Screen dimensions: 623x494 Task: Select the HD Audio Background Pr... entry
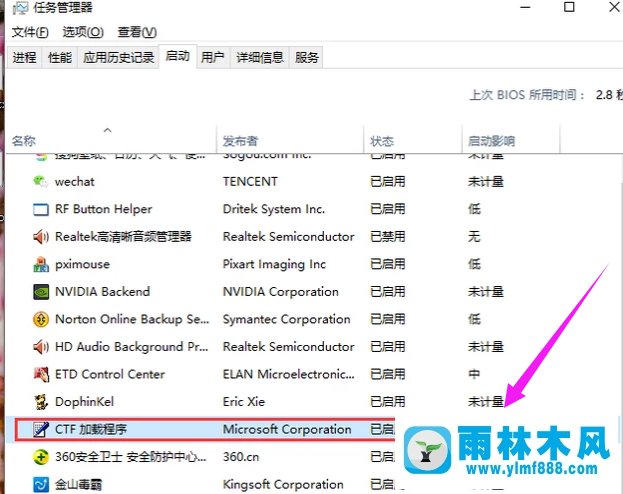[x=132, y=347]
